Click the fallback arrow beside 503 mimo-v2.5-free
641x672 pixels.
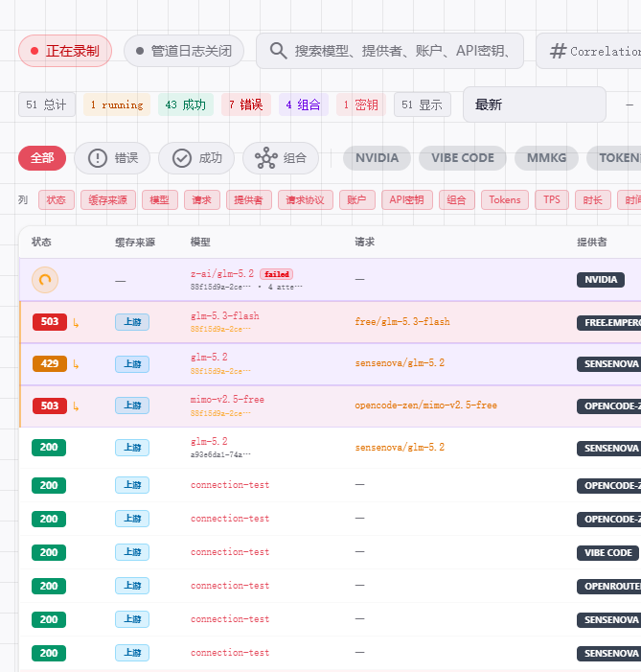point(76,406)
